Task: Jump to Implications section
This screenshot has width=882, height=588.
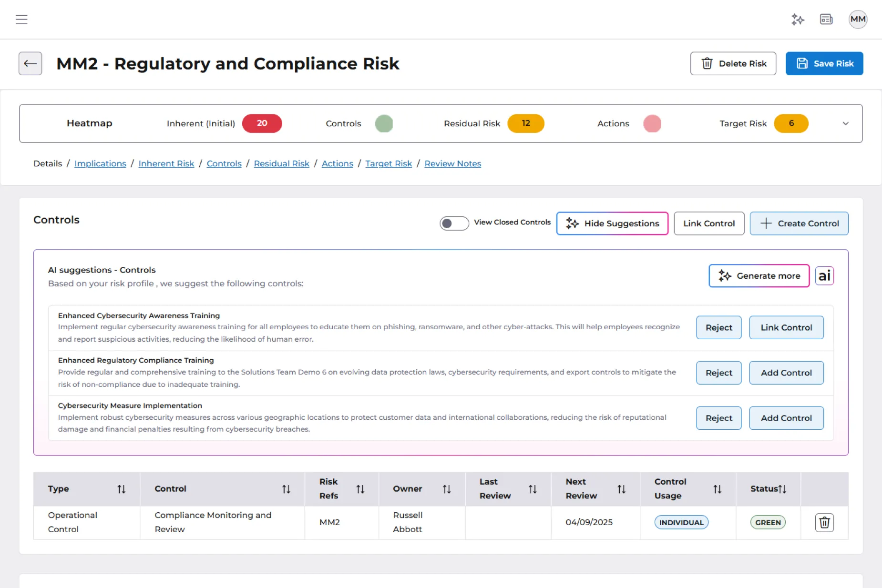Action: (x=100, y=163)
